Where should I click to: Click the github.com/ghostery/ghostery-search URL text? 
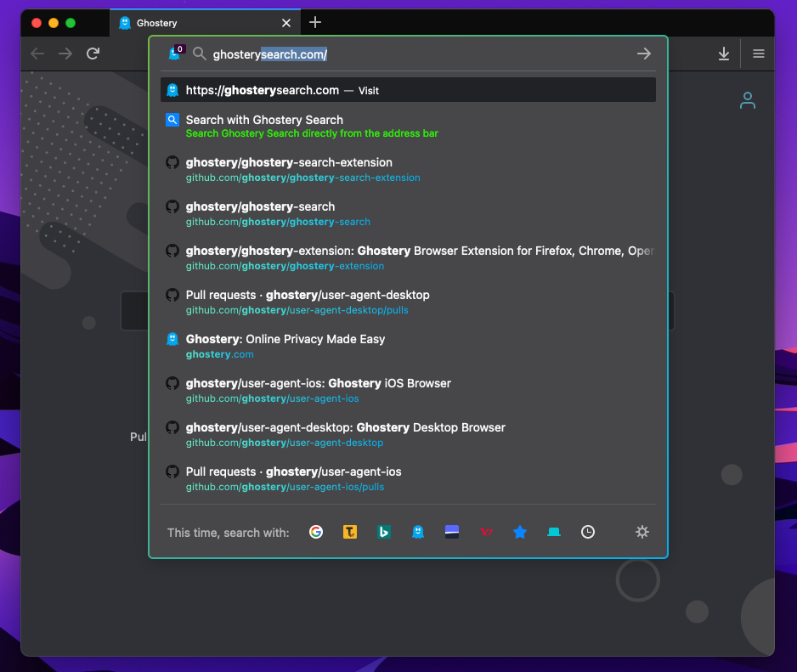[278, 222]
